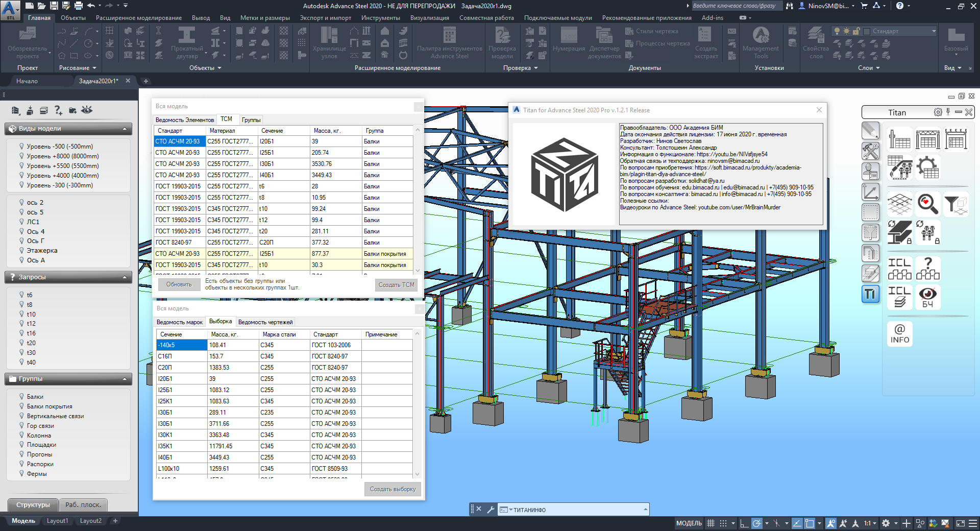Click the locked beam refresh icon in Titan
Viewport: 980px width, 531px height.
tap(899, 232)
